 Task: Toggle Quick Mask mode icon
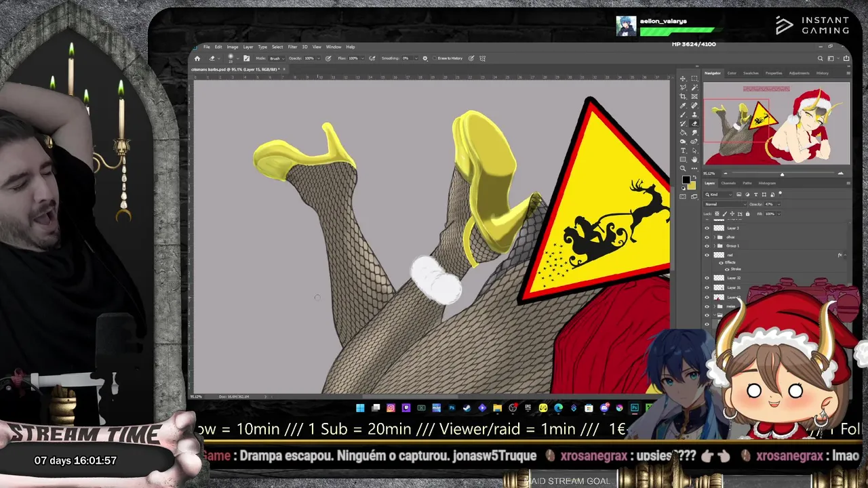point(683,197)
